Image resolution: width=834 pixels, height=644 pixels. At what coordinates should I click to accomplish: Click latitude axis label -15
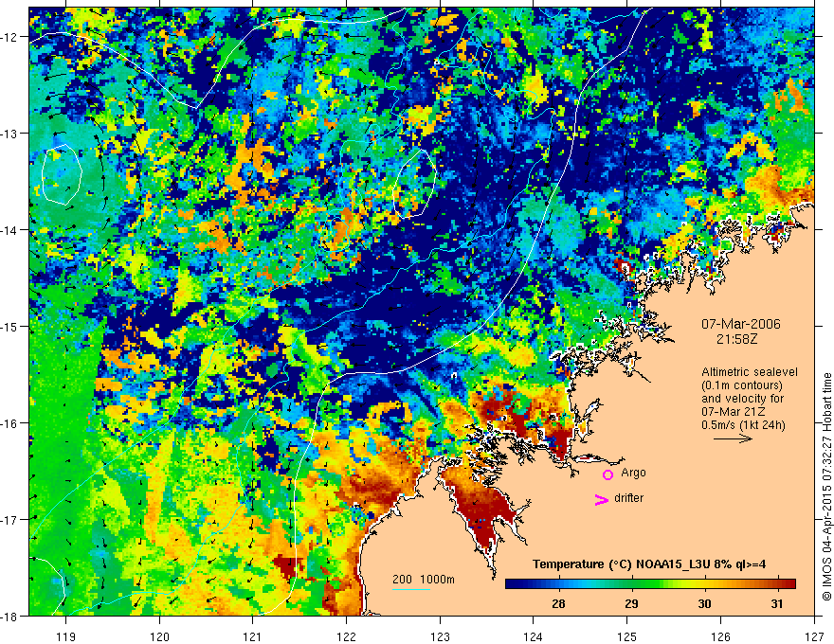point(10,326)
